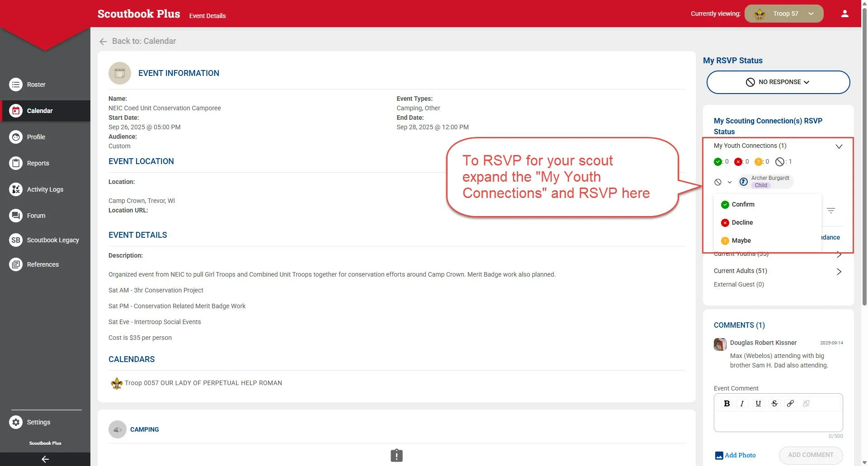Click the filter icon right of the RSVP options

831,211
